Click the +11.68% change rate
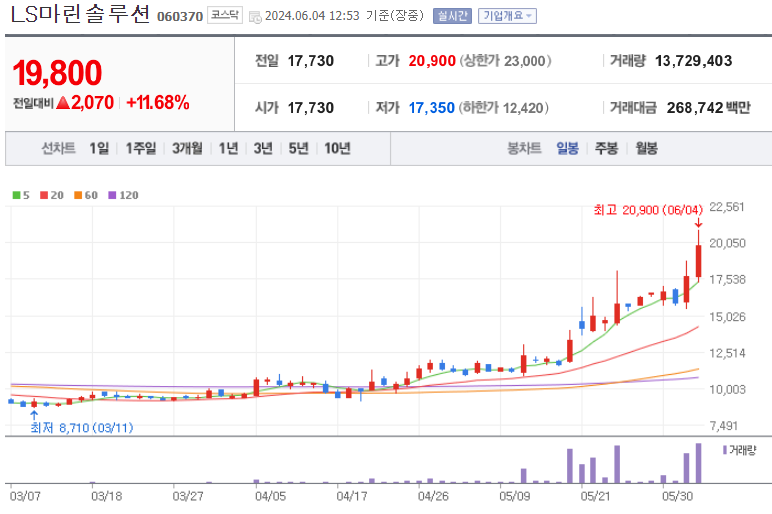Viewport: 772px width, 514px height. (158, 103)
